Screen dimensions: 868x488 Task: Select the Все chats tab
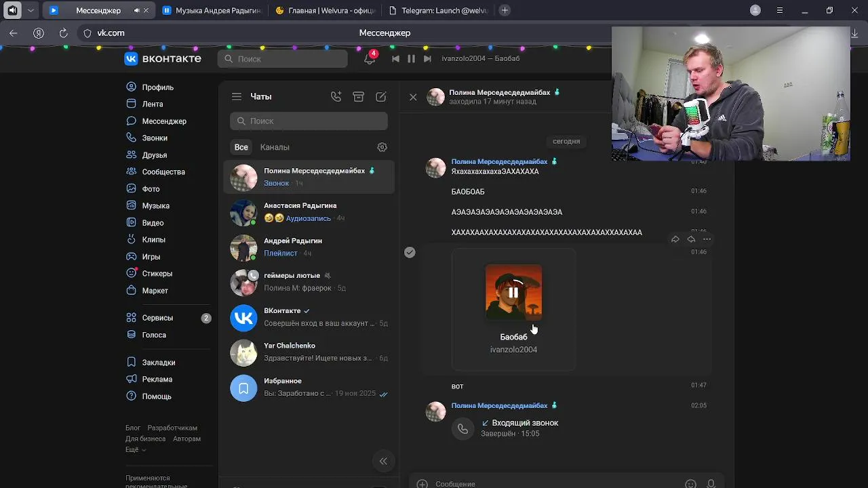click(x=241, y=147)
